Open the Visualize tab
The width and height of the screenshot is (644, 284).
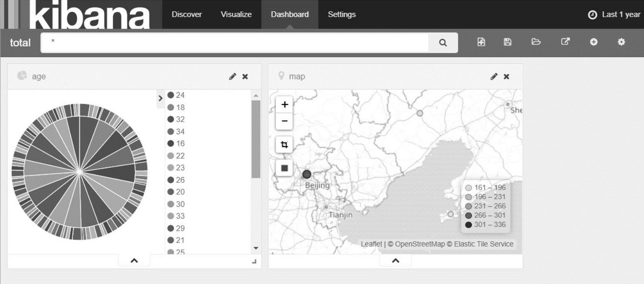pyautogui.click(x=236, y=14)
